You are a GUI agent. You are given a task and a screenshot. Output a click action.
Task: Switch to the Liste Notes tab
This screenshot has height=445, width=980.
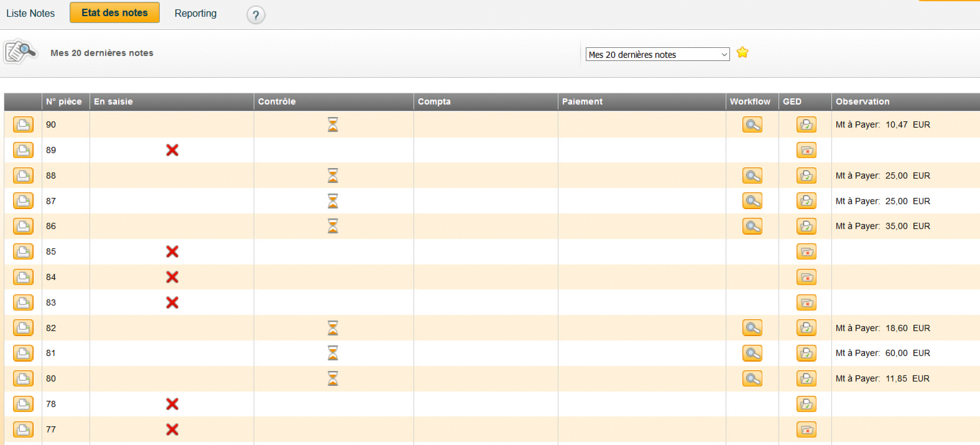tap(30, 13)
